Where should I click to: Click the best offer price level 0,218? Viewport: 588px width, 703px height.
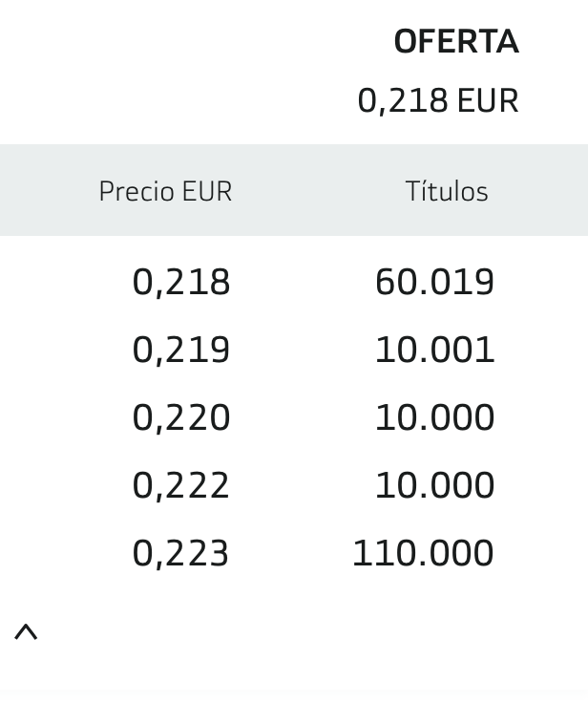[x=181, y=283]
